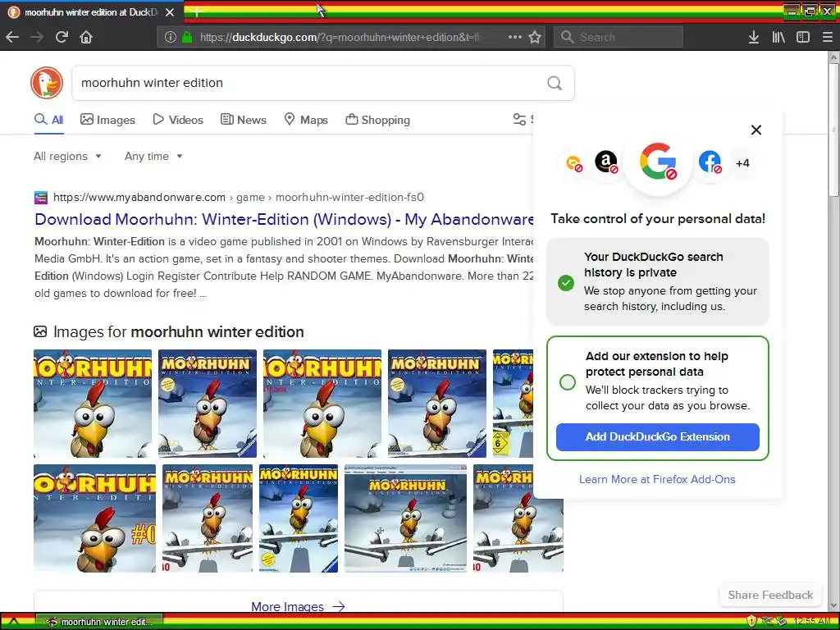Viewport: 840px width, 630px height.
Task: Switch to the Videos tab
Action: (178, 120)
